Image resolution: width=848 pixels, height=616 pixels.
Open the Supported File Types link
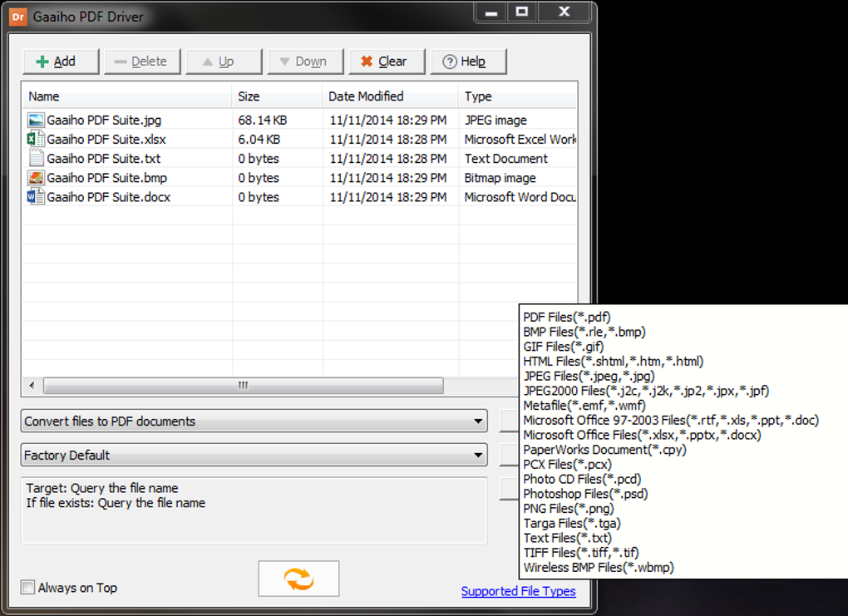518,591
